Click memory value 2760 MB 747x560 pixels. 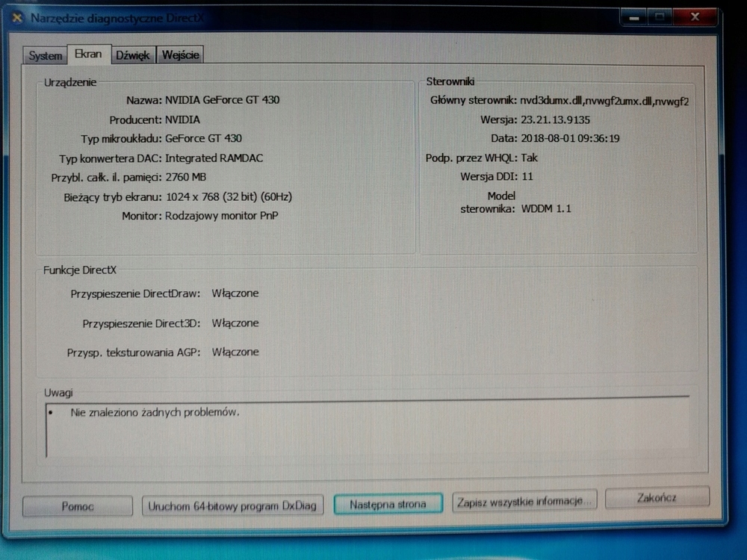[x=186, y=177]
